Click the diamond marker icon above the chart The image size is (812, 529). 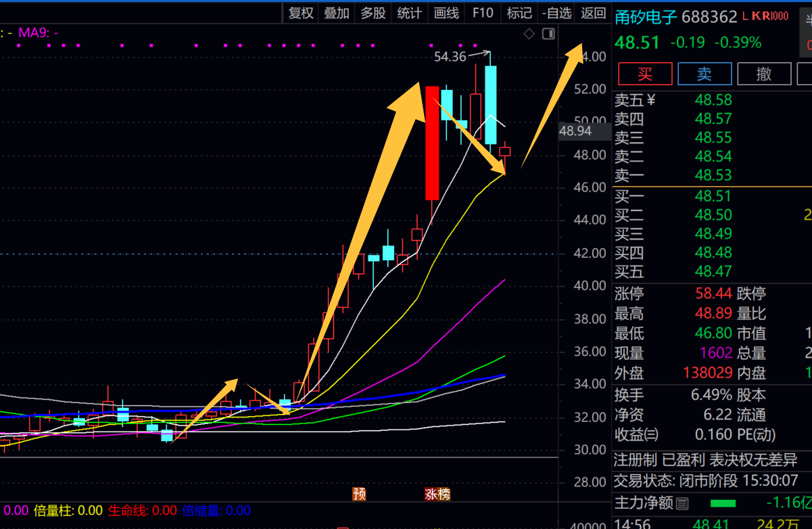[x=529, y=33]
